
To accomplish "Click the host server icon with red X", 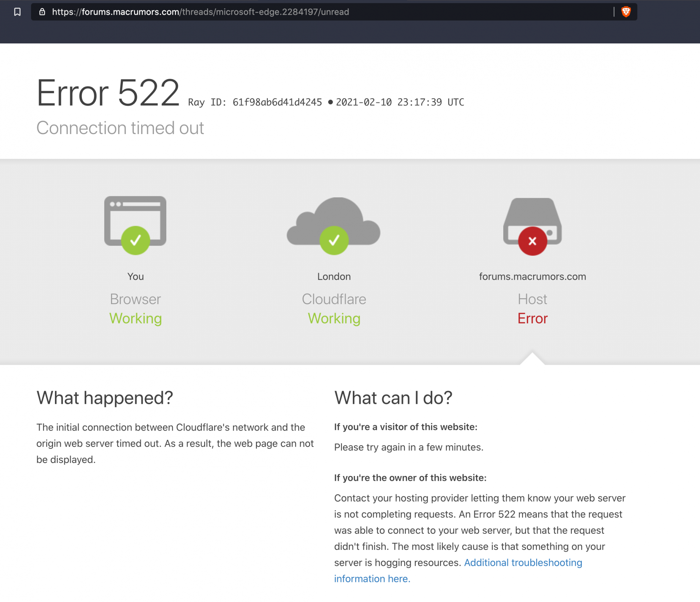I will (x=532, y=226).
